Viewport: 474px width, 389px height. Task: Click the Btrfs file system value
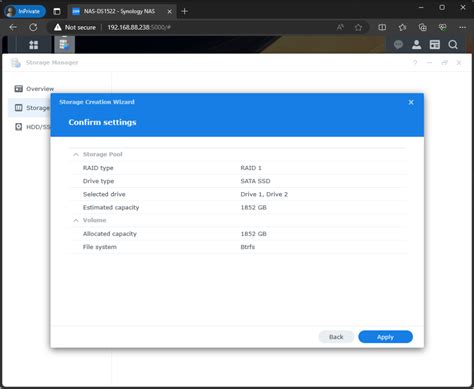(248, 247)
